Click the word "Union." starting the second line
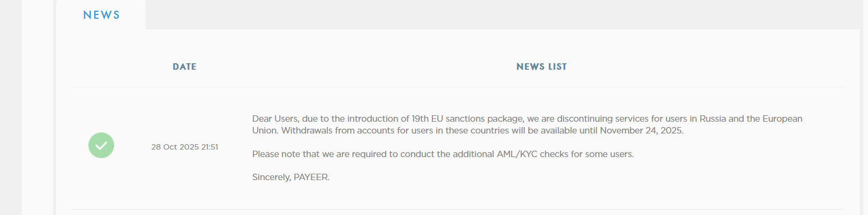Screen dimensions: 868x215 [265, 130]
